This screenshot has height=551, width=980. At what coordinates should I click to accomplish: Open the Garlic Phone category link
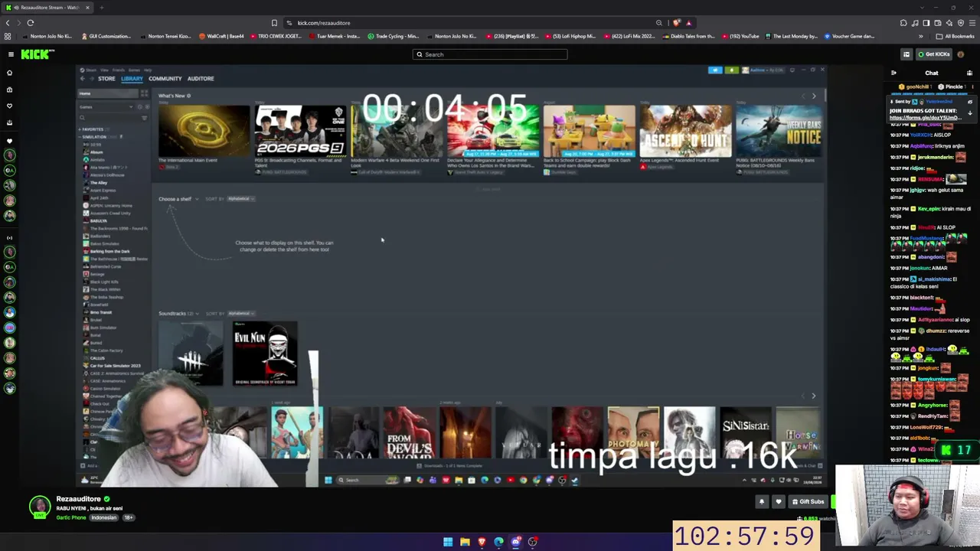[x=71, y=518]
